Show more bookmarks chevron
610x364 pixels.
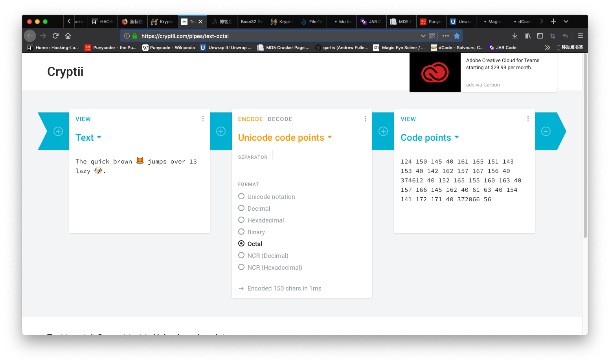(x=548, y=48)
